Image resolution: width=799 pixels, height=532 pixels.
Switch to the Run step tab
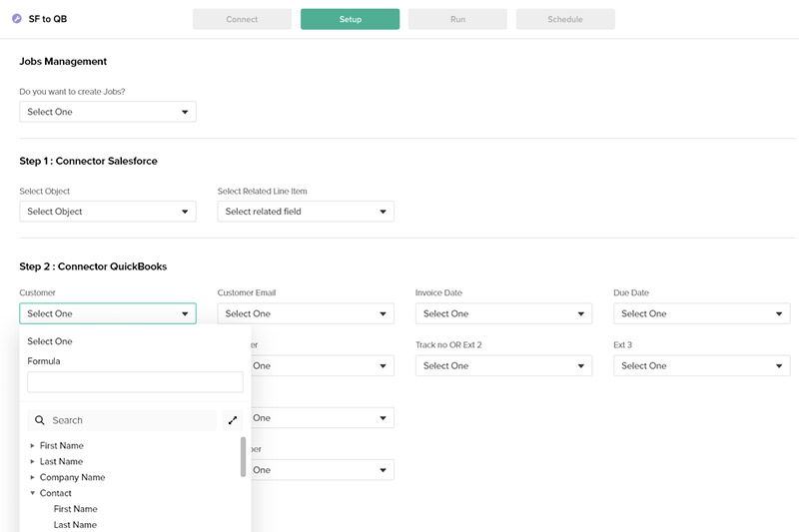[457, 19]
